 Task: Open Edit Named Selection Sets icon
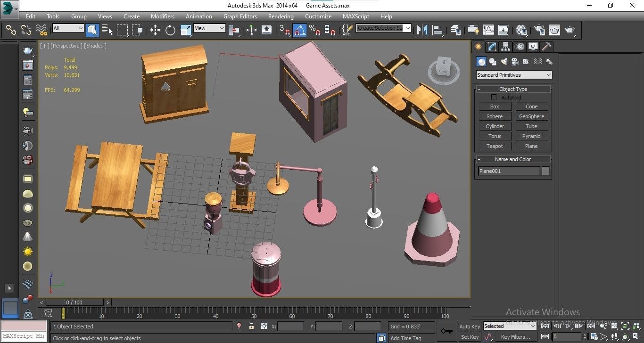coord(347,30)
